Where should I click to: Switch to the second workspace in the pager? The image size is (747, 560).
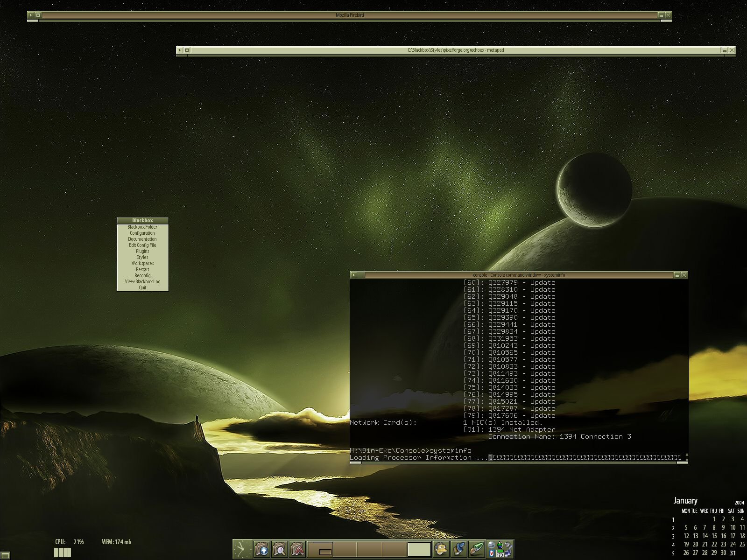click(345, 549)
